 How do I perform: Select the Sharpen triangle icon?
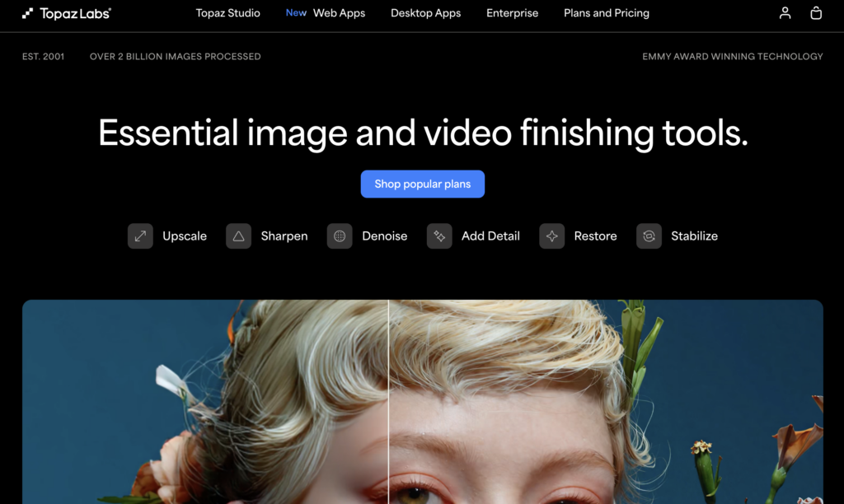pyautogui.click(x=238, y=236)
